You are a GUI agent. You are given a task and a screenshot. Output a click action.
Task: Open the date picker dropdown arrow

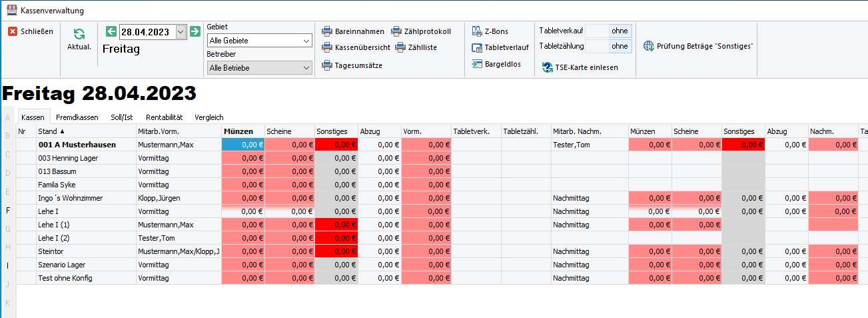[181, 32]
